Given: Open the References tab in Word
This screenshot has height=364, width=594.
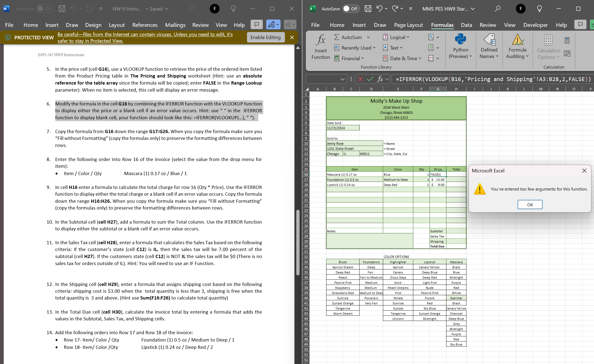Looking at the screenshot, I should (x=145, y=25).
